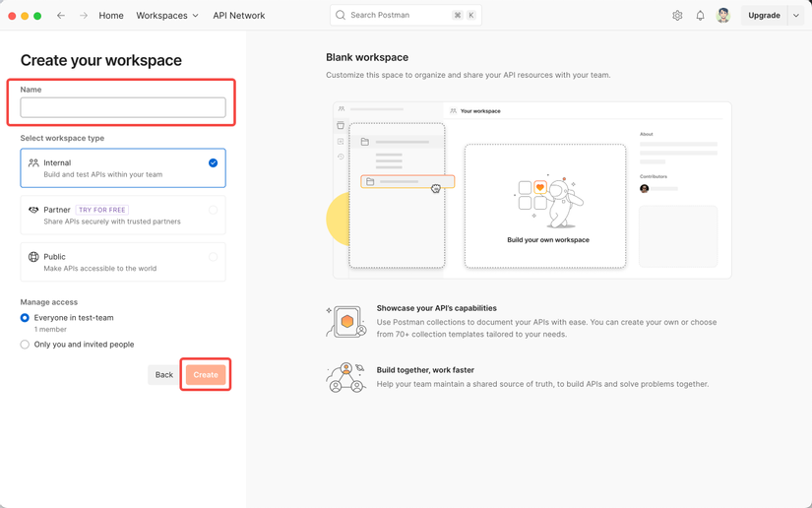Click 'Build together, work faster' heading

pyautogui.click(x=425, y=370)
